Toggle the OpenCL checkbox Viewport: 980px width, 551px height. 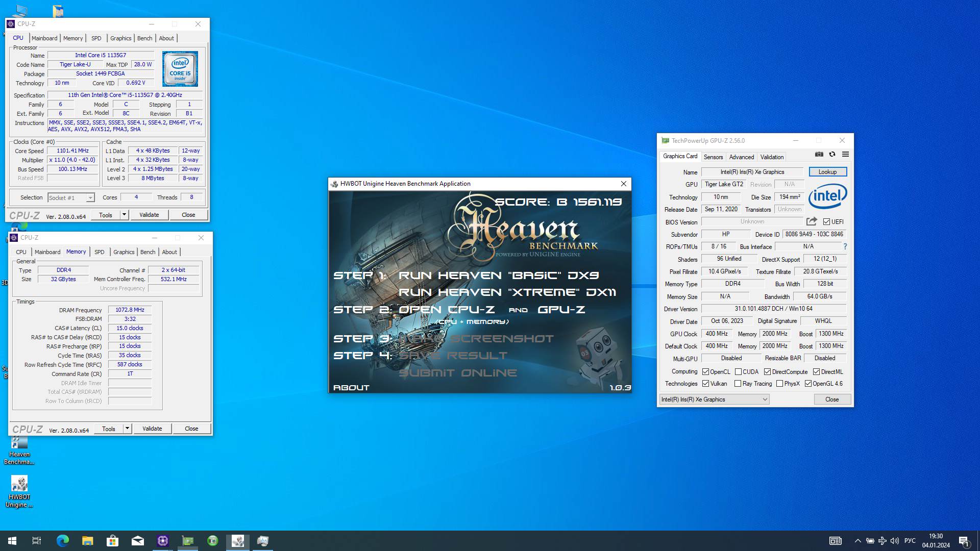click(705, 372)
